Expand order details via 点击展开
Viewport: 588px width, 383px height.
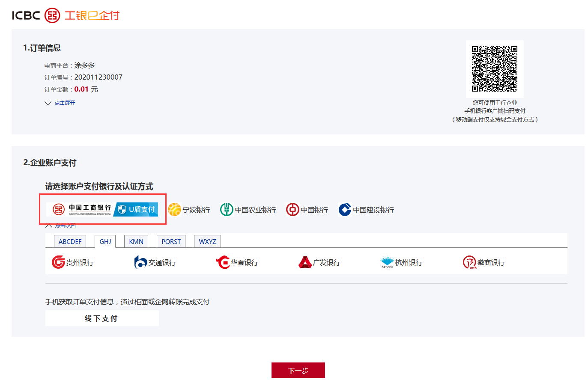tap(65, 103)
